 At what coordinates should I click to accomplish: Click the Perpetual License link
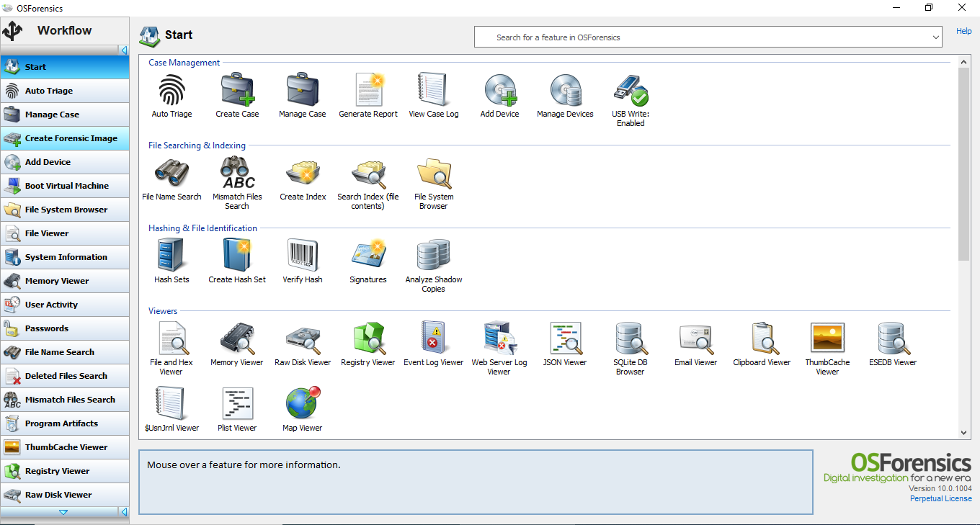coord(941,498)
